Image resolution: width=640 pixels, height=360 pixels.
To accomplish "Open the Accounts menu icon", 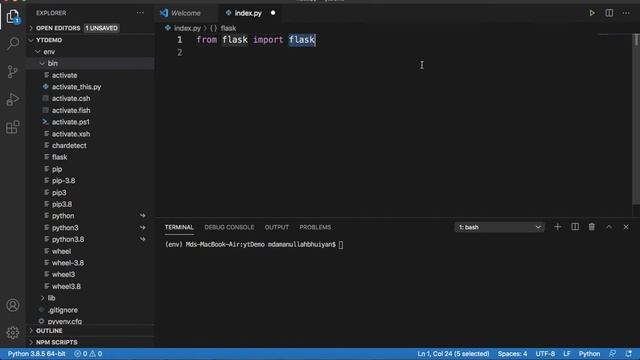I will click(x=13, y=305).
